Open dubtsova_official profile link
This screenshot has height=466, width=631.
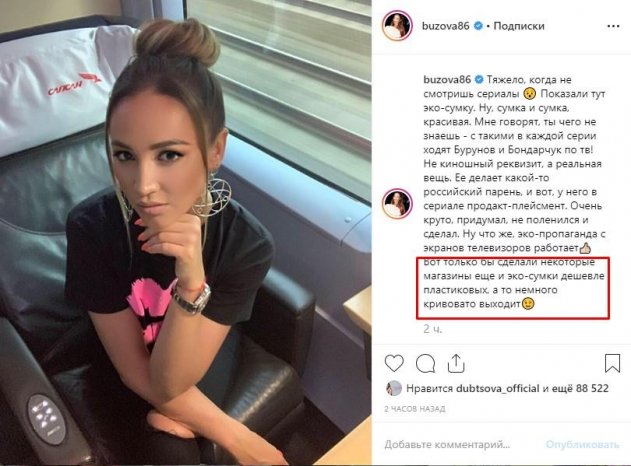point(497,389)
